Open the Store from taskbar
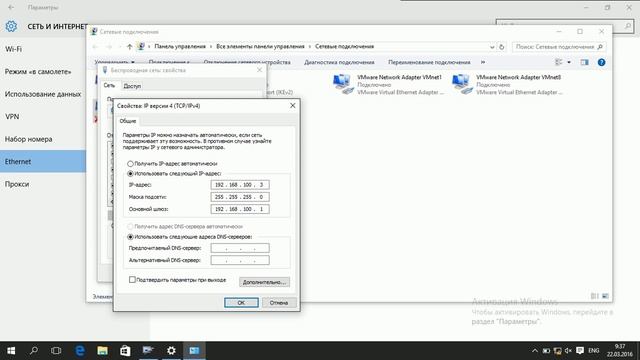Image resolution: width=640 pixels, height=360 pixels. (125, 351)
